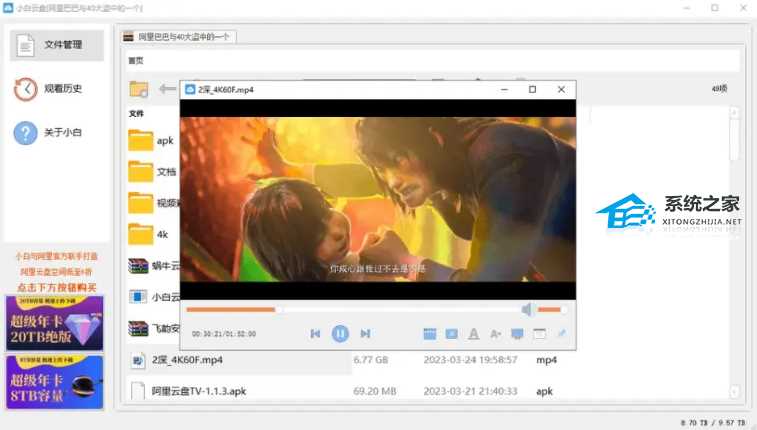This screenshot has height=430, width=757.
Task: Click the question mark icon beside 关于小白
Action: point(25,132)
